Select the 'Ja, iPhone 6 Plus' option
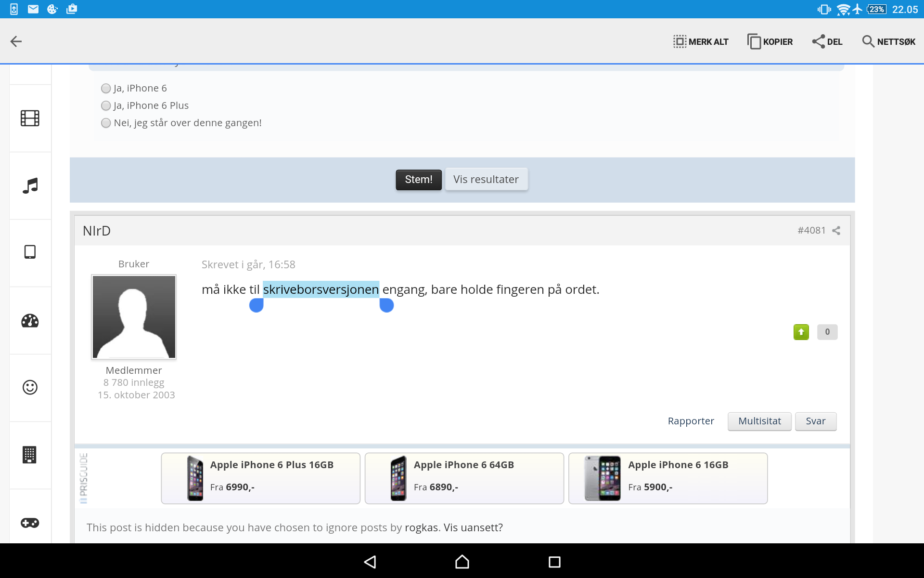Image resolution: width=924 pixels, height=578 pixels. tap(106, 105)
